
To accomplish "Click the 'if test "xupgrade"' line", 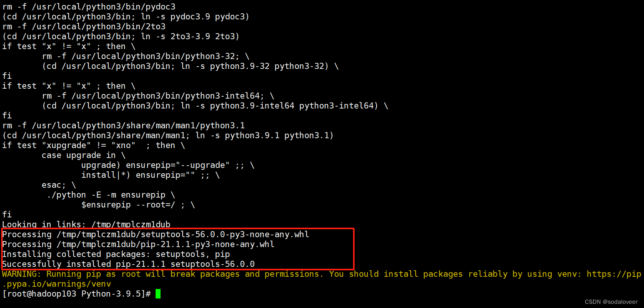I will click(x=94, y=145).
